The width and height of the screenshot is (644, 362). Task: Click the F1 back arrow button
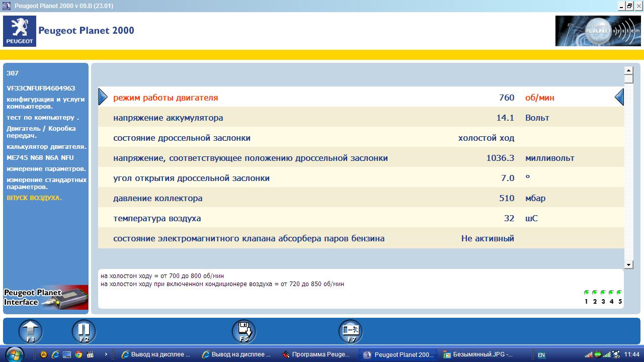coord(31,332)
